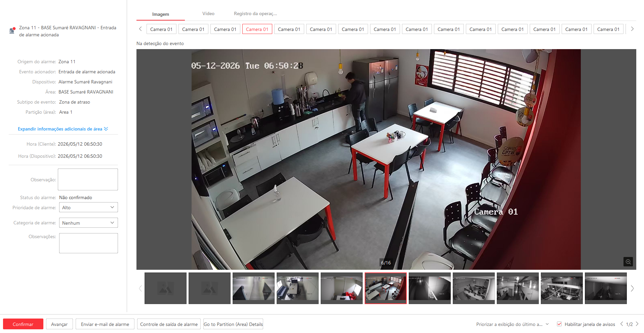
Task: Click Hora (Dispositivo) timestamp value
Action: coord(80,156)
